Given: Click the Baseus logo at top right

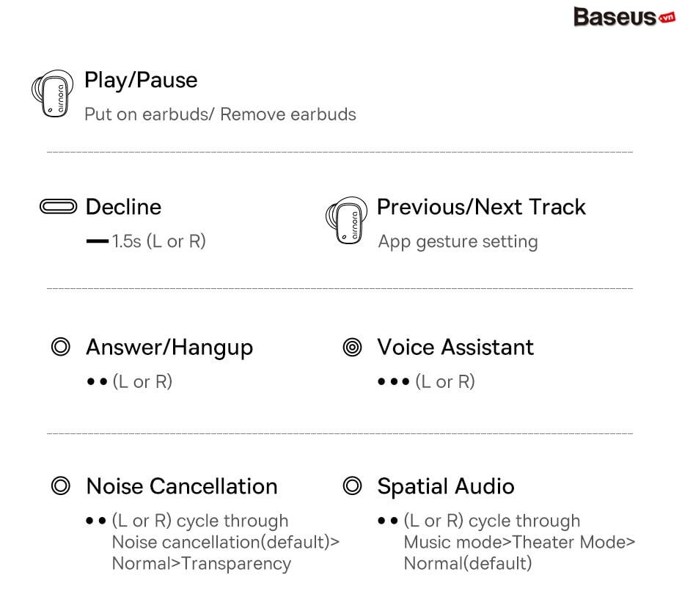Looking at the screenshot, I should (623, 18).
